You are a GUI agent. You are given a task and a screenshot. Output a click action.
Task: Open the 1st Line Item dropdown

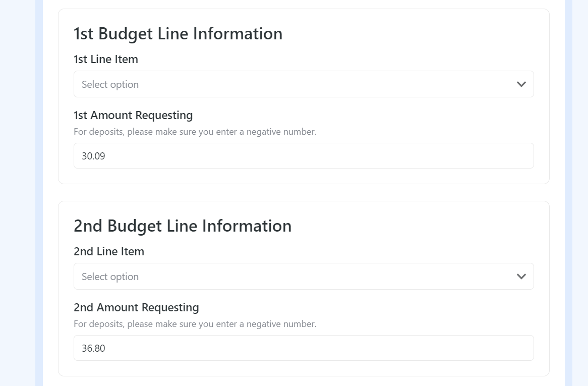click(x=304, y=84)
